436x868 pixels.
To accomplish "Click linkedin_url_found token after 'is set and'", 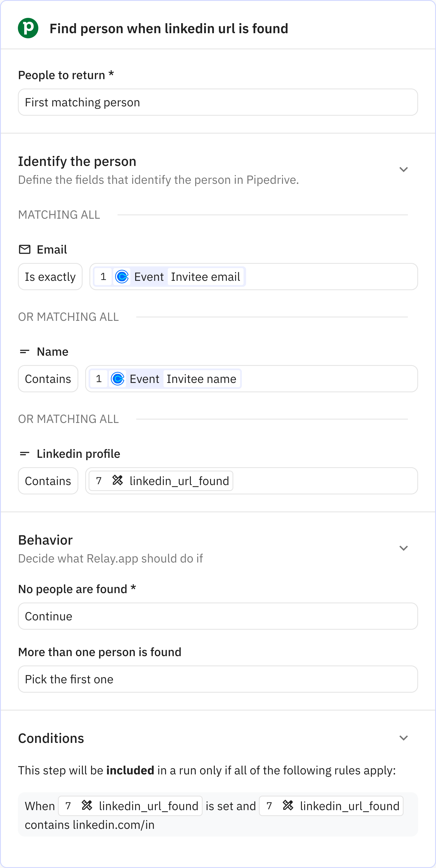I will [x=331, y=806].
